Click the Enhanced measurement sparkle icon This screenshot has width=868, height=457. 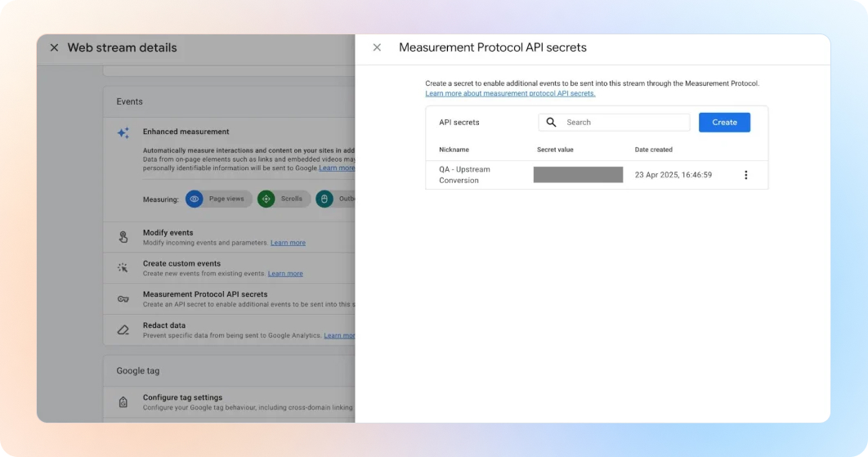tap(123, 133)
